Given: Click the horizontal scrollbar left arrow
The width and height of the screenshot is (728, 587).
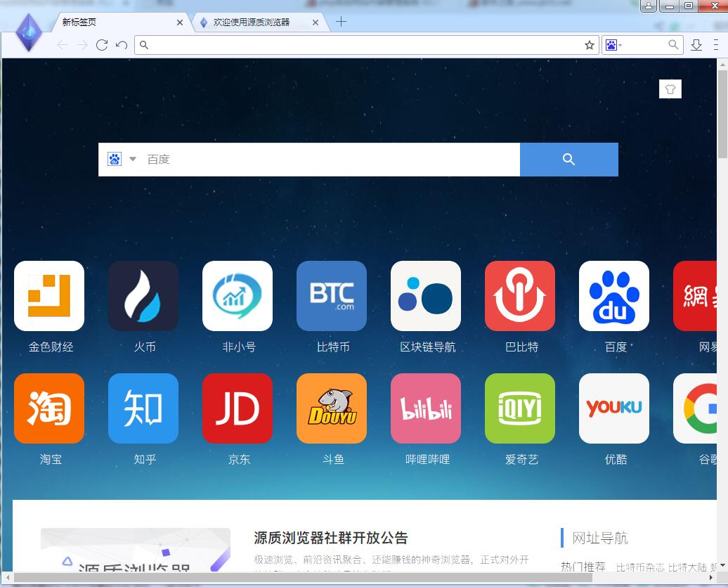Looking at the screenshot, I should pyautogui.click(x=7, y=578).
